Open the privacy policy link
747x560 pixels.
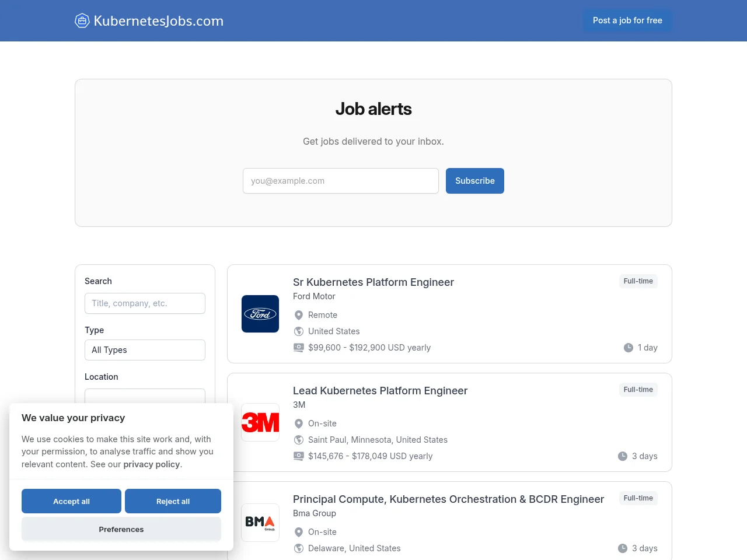point(152,464)
